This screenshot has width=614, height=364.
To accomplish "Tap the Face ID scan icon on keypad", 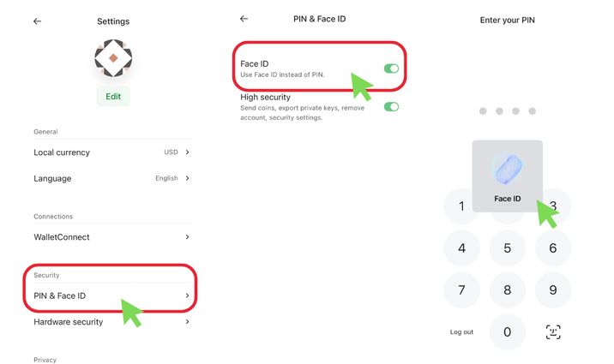I will click(553, 332).
